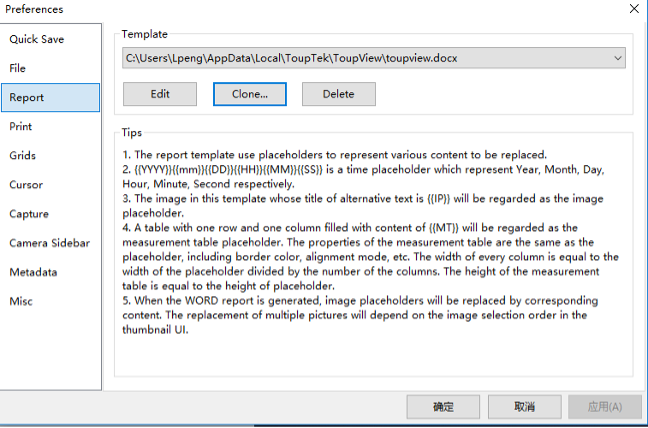Close the Preferences dialog window
The height and width of the screenshot is (428, 648).
(x=633, y=9)
